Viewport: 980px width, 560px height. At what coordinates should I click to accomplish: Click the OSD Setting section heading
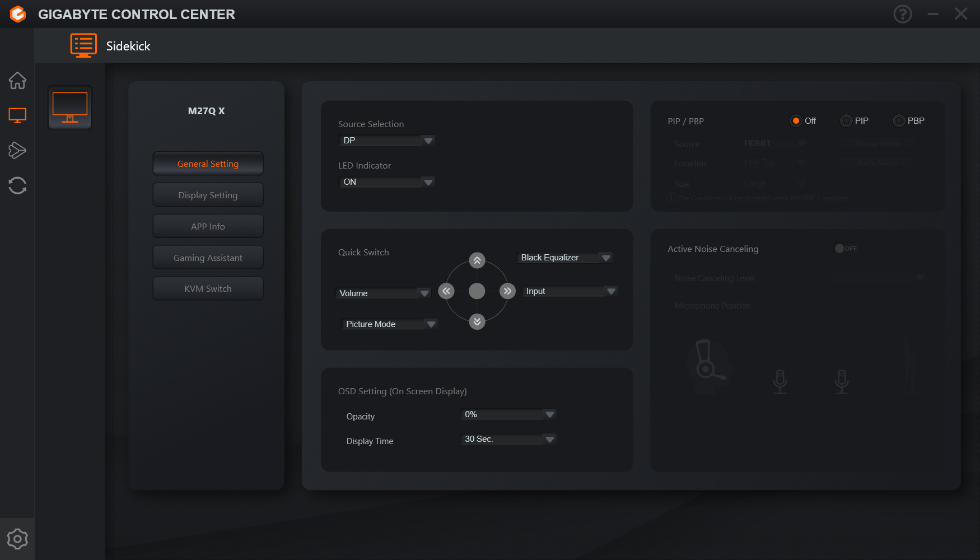(x=402, y=391)
